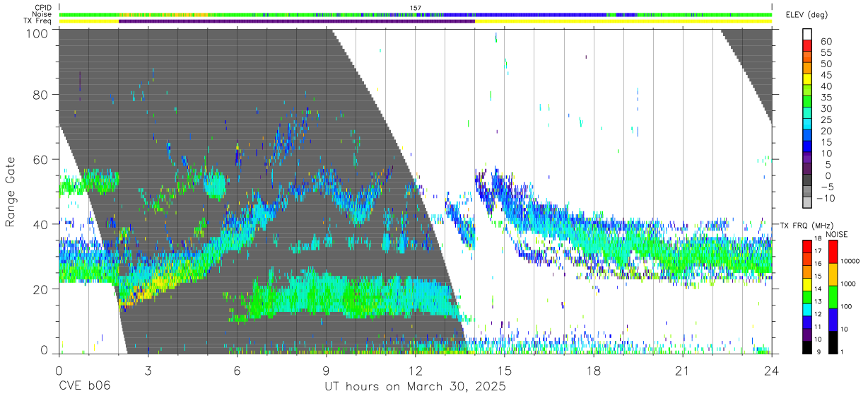Click the x-axis hour label 15
This screenshot has height=401, width=868.
[x=505, y=370]
